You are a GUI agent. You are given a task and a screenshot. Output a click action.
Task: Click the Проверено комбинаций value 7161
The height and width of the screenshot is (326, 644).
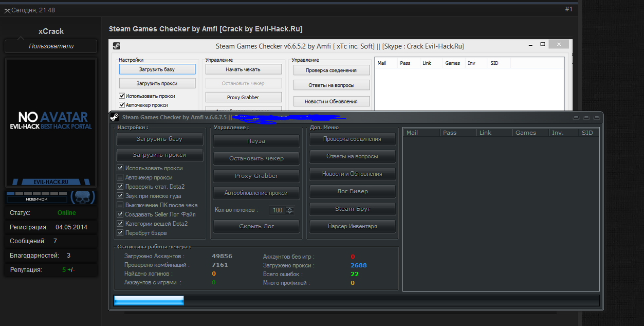click(220, 265)
